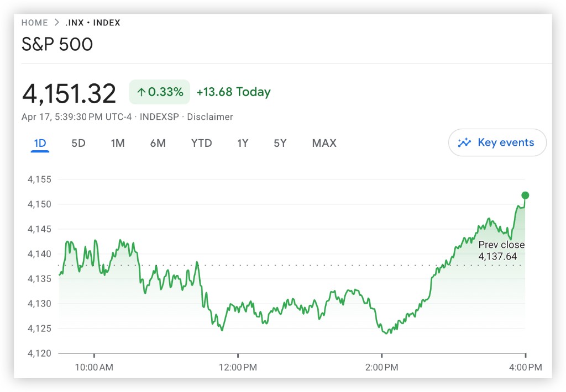
Task: Open the Disclaimer link
Action: [210, 117]
